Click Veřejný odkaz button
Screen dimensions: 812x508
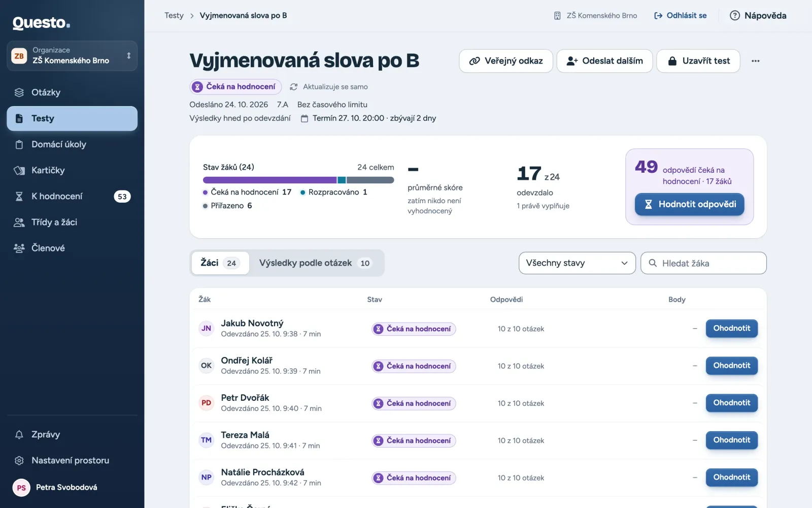[x=506, y=61]
